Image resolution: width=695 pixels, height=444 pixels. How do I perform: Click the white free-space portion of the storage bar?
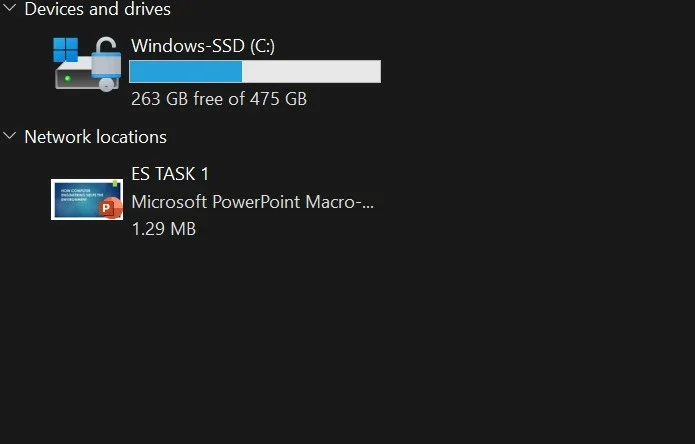pos(311,71)
